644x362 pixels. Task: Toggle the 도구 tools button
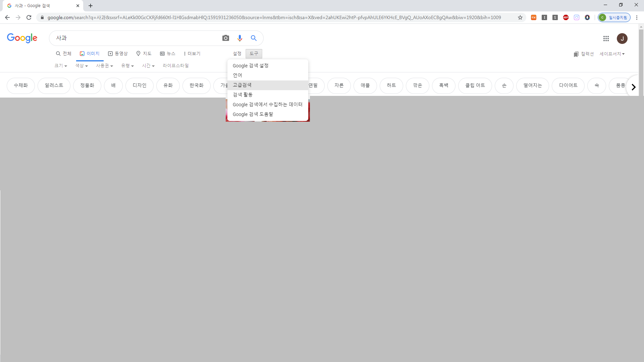(254, 54)
